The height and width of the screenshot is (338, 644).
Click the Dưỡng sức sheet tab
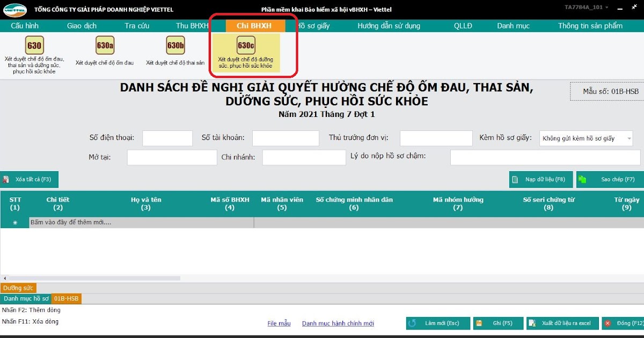[18, 288]
